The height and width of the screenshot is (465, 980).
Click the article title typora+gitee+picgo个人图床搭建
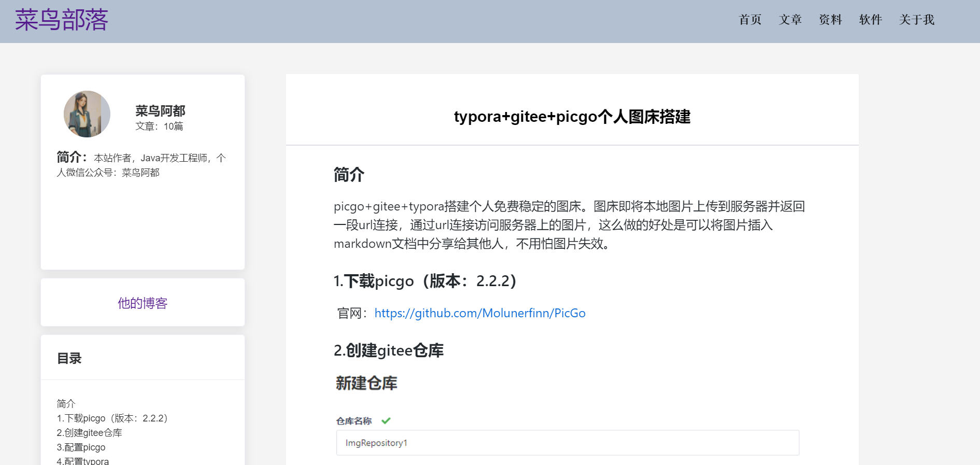tap(572, 117)
